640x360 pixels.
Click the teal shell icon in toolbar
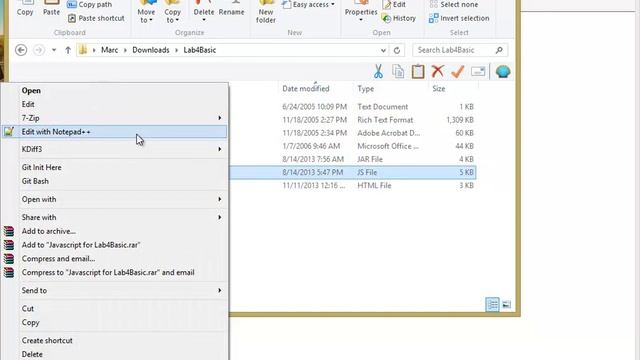click(503, 72)
